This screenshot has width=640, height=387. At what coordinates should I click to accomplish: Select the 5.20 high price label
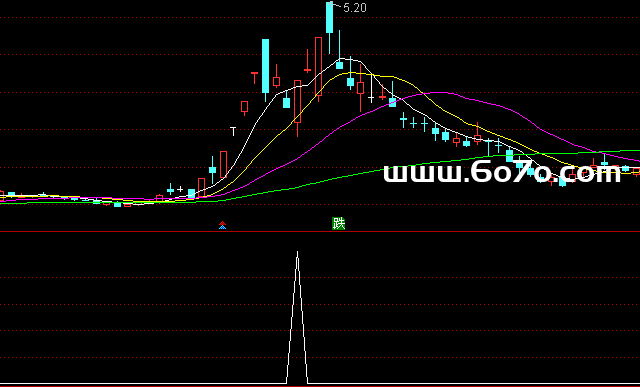click(x=355, y=8)
